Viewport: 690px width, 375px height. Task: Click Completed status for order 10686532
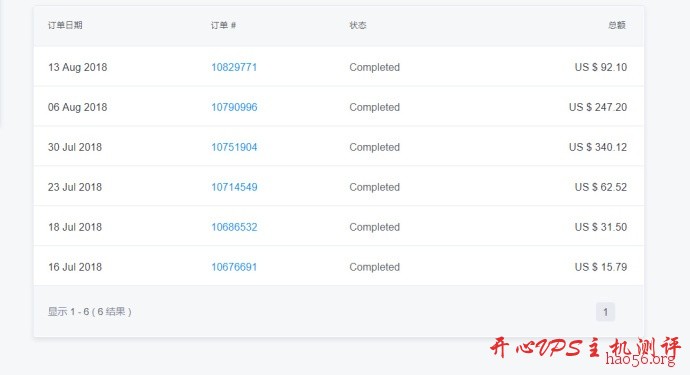pos(374,227)
